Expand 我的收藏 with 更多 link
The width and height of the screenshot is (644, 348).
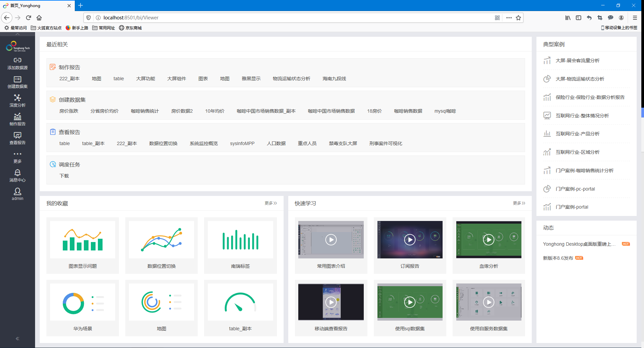[x=271, y=203]
